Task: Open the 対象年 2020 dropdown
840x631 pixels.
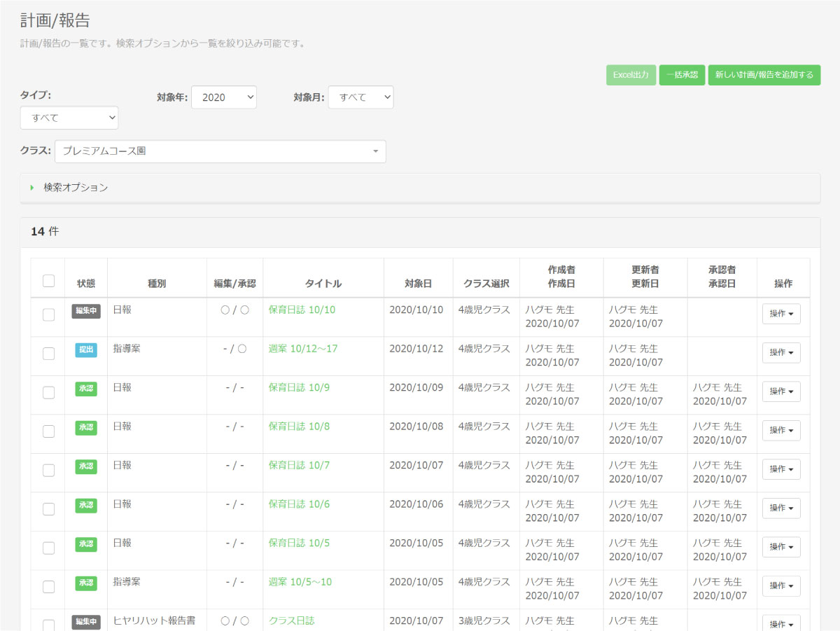Action: [x=224, y=97]
